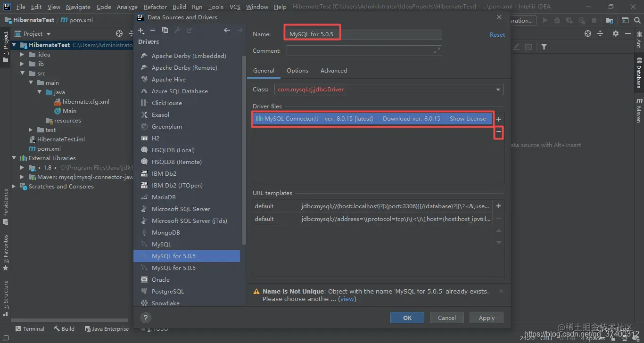The height and width of the screenshot is (343, 644).
Task: Open the Terminal tool window
Action: point(30,329)
